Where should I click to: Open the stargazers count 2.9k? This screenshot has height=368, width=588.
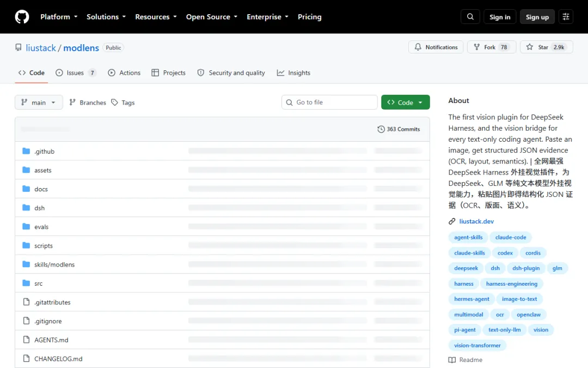(559, 47)
